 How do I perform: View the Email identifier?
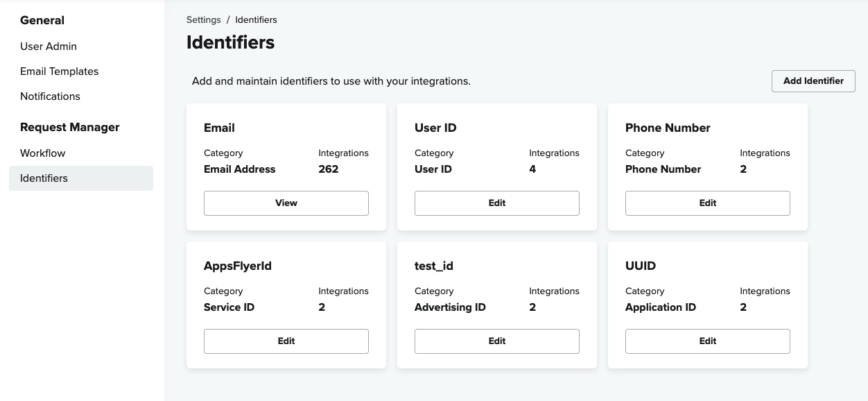pos(286,203)
